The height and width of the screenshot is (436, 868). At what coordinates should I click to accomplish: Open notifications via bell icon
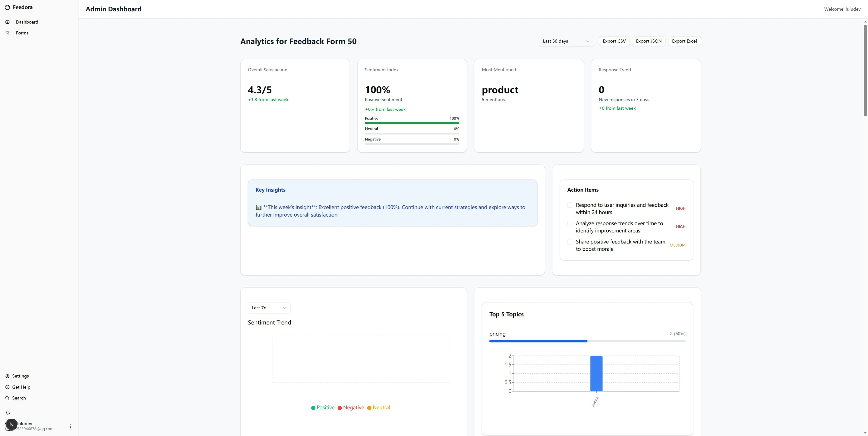(x=8, y=413)
